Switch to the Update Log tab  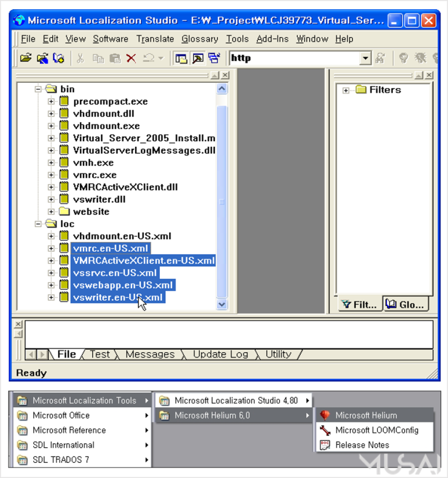(220, 354)
